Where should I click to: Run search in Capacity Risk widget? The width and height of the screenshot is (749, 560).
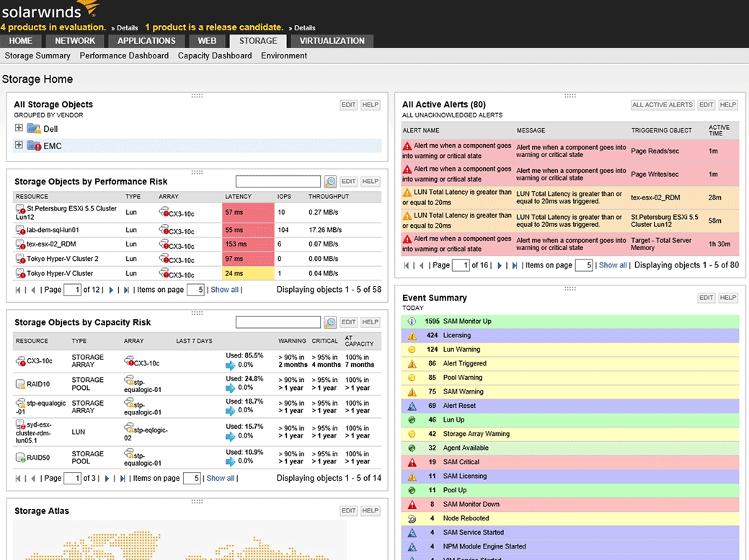[330, 322]
